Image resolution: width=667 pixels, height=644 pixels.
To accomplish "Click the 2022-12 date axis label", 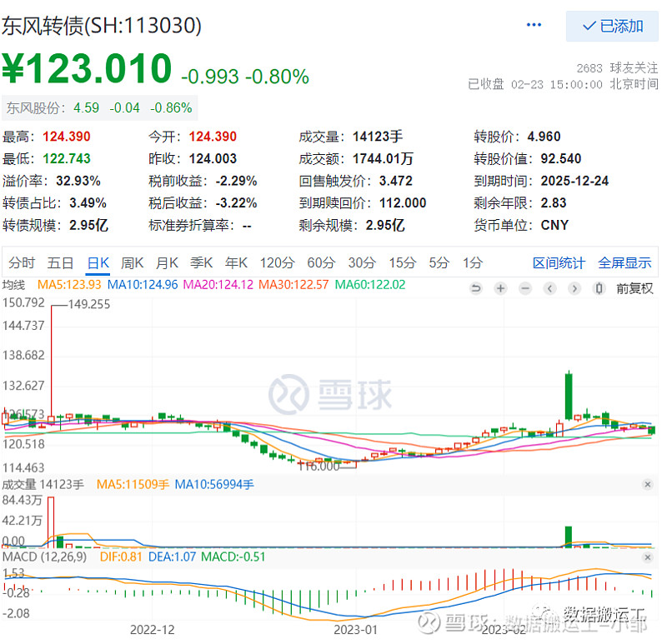I will coord(153,630).
